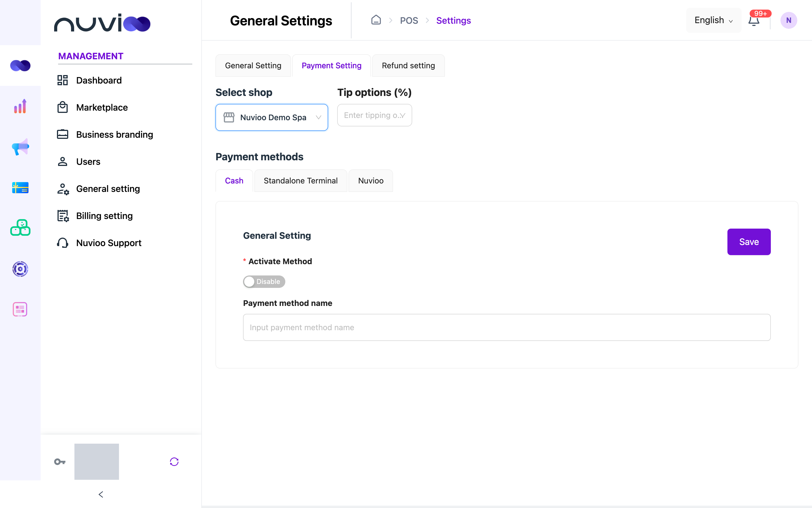Toggle the Activate Method Disable switch
Screen dimensions: 812x508
tap(264, 282)
